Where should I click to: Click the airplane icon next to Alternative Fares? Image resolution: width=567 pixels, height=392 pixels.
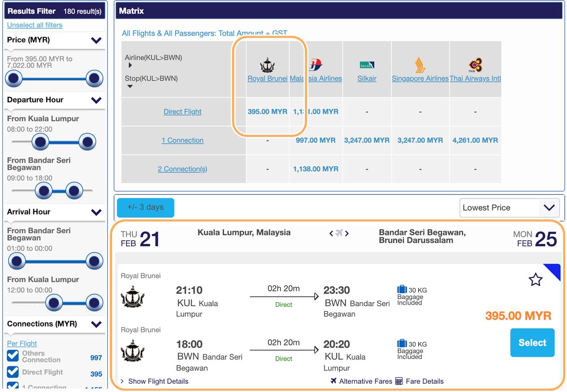[x=334, y=381]
